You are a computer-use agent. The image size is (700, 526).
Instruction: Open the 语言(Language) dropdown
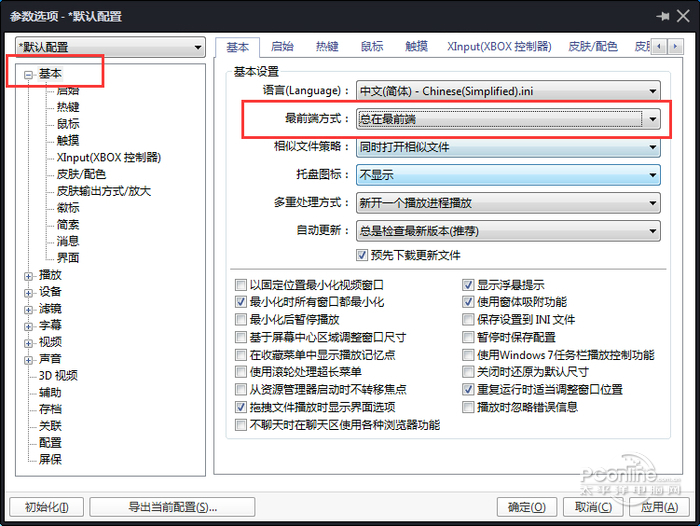pyautogui.click(x=508, y=91)
